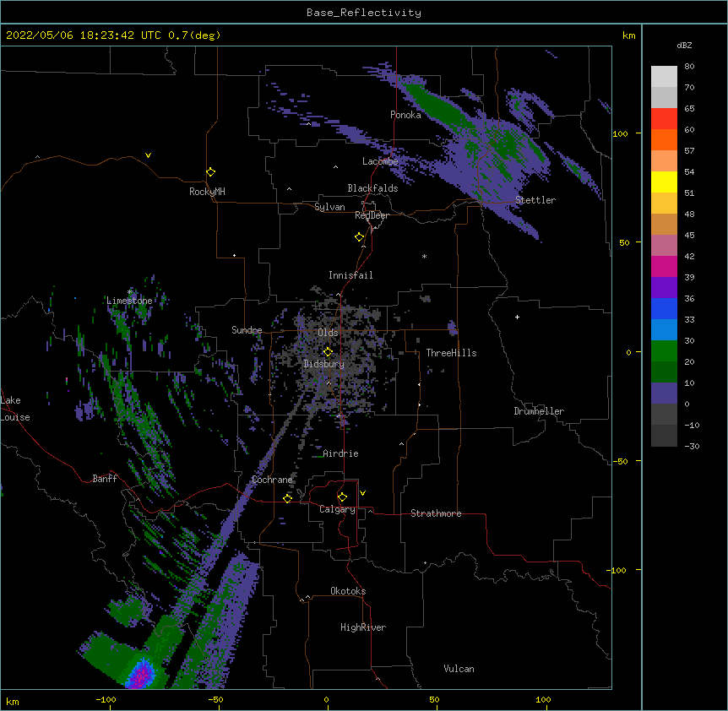728x711 pixels.
Task: Click the ThreeHills town label
Action: 451,353
